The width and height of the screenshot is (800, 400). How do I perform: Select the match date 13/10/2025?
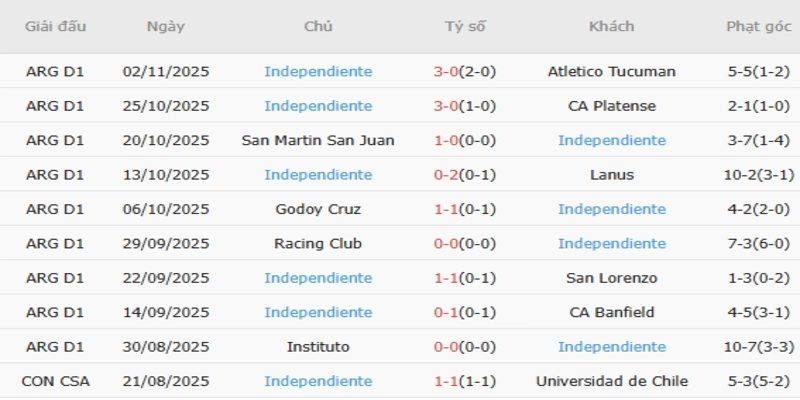(x=165, y=175)
